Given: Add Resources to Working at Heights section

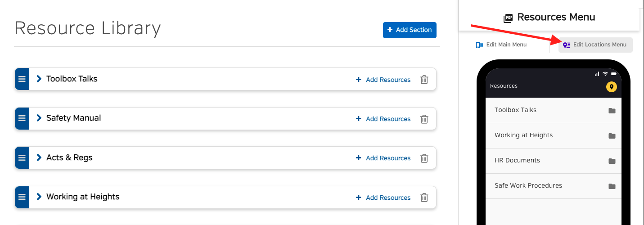Looking at the screenshot, I should point(383,198).
